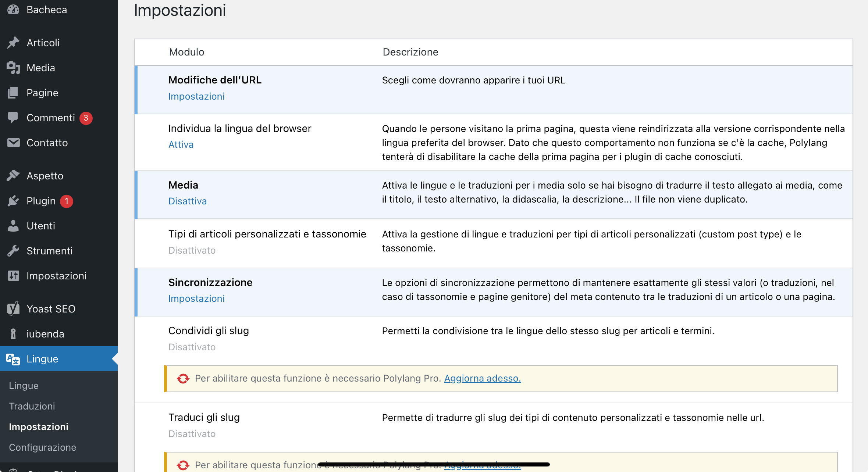Select the Impostazioni submenu under Lingue

tap(39, 427)
